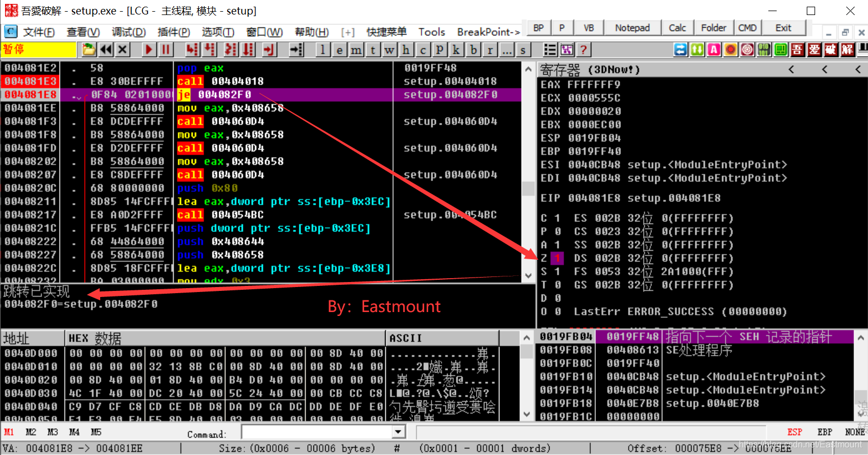Screen dimensions: 868x455
Task: Click the Folder button
Action: click(x=713, y=28)
